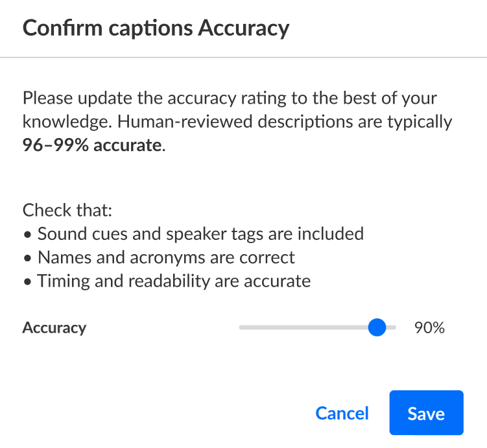Click the bullet dot before "Sound cues"

point(27,234)
